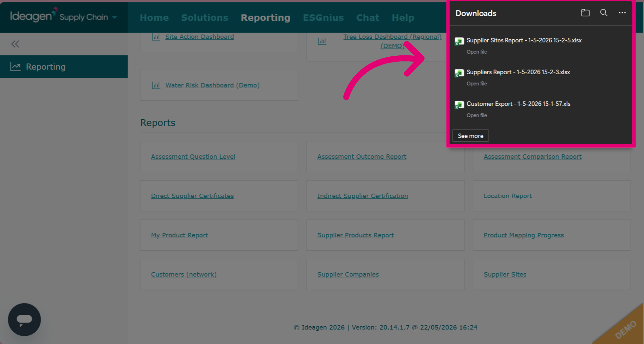Open Product Mapping Progress report
Viewport: 644px width, 344px height.
click(x=524, y=235)
